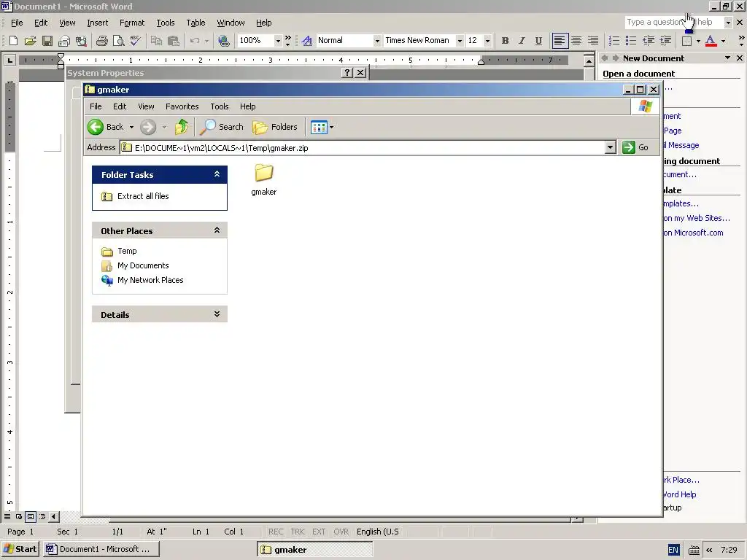Viewport: 747px width, 560px height.
Task: Click the 'Type a question for help' box
Action: (674, 22)
